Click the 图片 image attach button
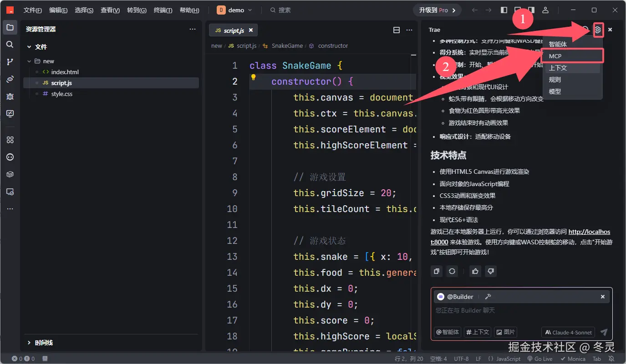This screenshot has width=626, height=364. pos(505,332)
